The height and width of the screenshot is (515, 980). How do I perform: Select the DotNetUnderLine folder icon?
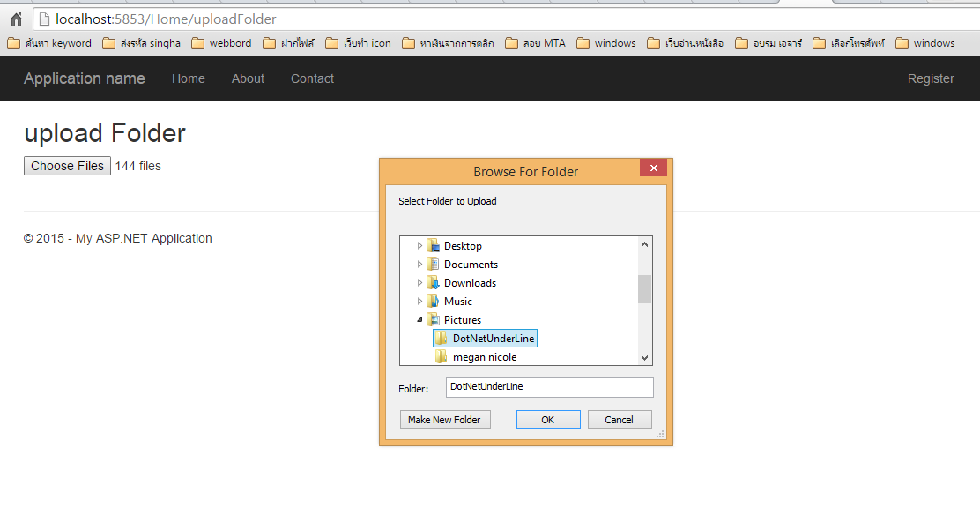442,338
